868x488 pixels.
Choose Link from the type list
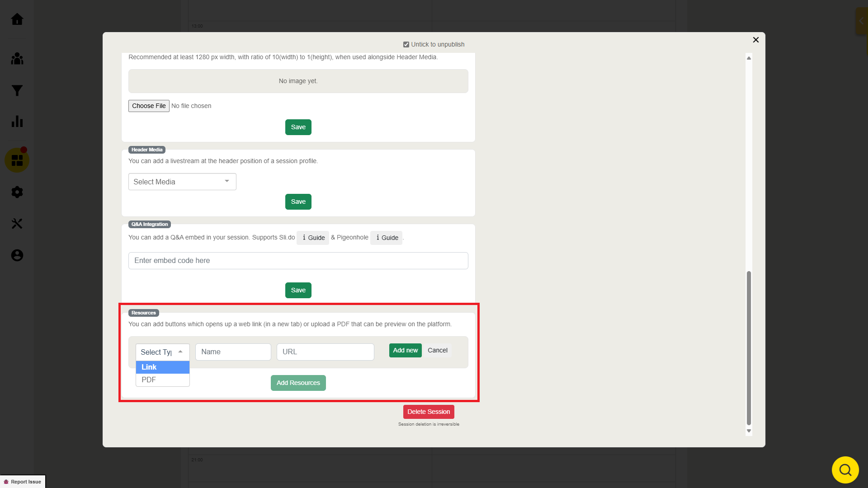162,367
